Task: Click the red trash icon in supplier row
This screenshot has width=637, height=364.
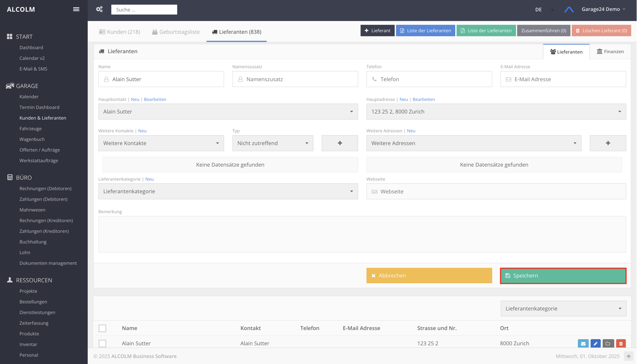Action: point(621,343)
